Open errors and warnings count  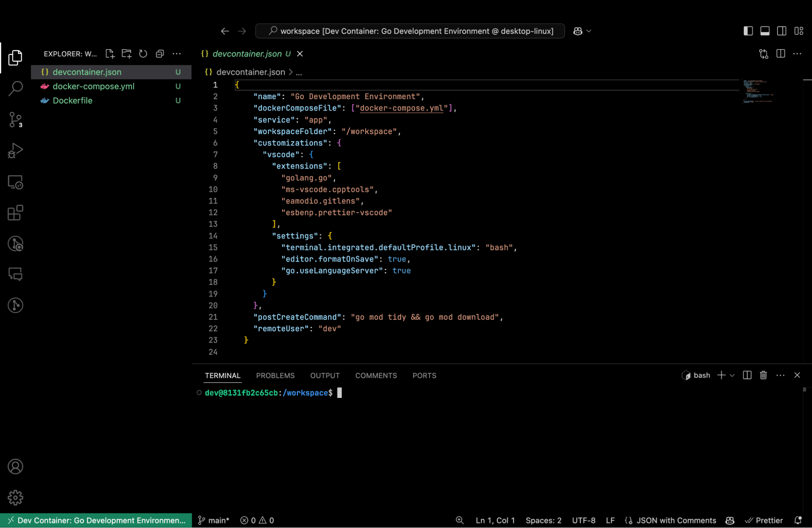click(257, 521)
